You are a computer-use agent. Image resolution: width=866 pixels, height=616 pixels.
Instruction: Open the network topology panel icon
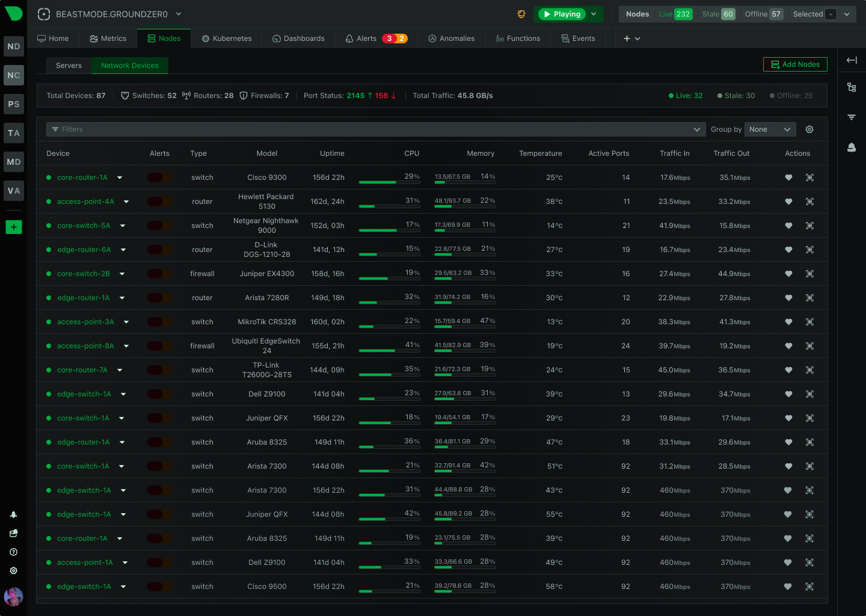852,87
